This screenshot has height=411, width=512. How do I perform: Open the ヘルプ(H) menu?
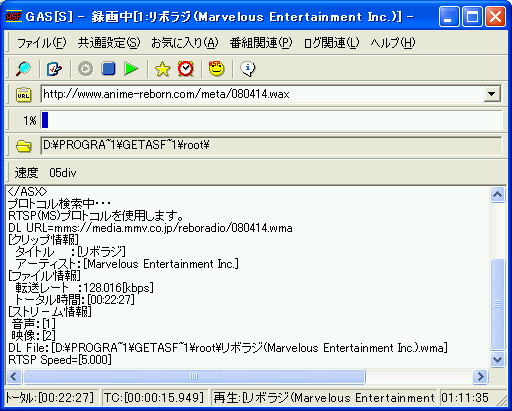393,43
